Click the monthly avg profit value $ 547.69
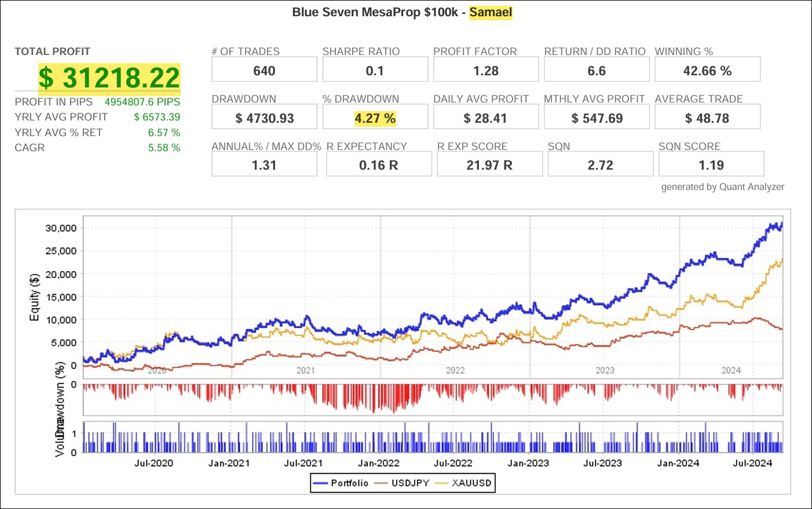Viewport: 812px width, 509px height. coord(597,118)
